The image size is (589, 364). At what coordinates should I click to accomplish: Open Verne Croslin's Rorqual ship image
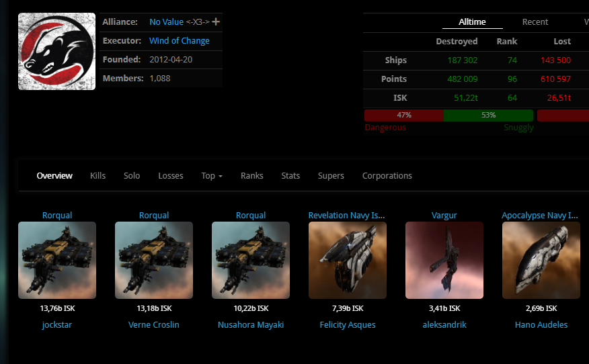click(154, 260)
